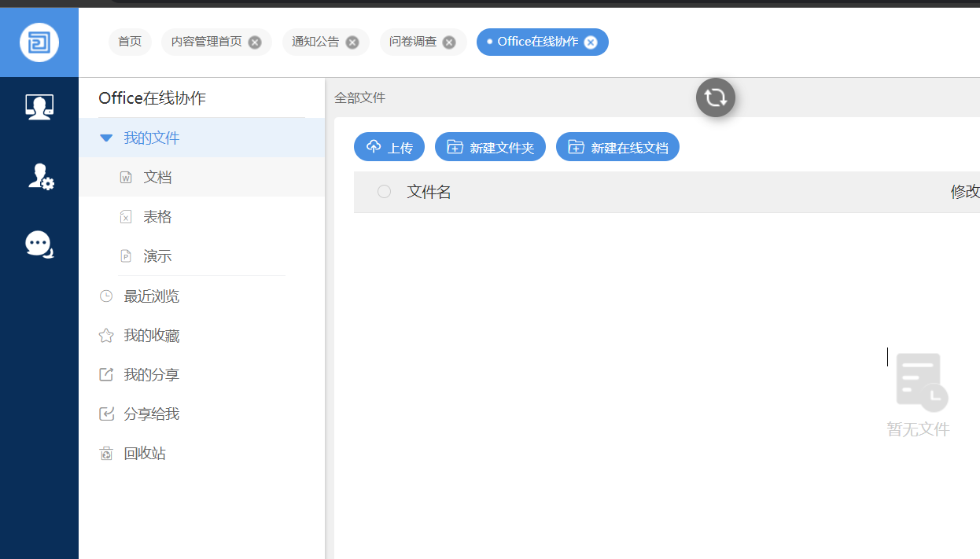
Task: Click the clock icon beside 最近浏览
Action: pyautogui.click(x=106, y=296)
